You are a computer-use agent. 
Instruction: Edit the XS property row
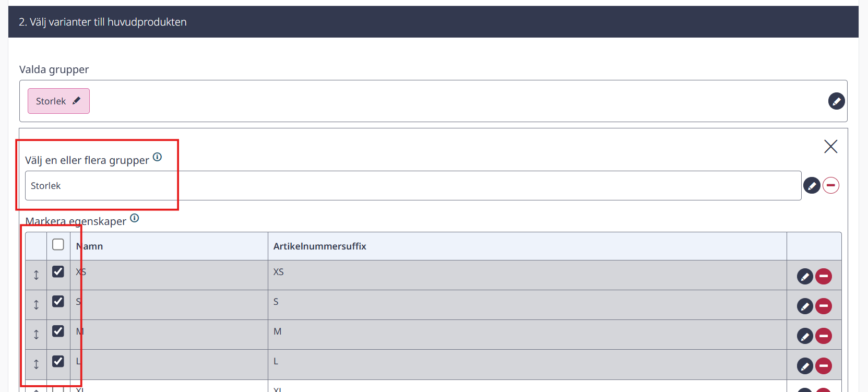[x=805, y=276]
